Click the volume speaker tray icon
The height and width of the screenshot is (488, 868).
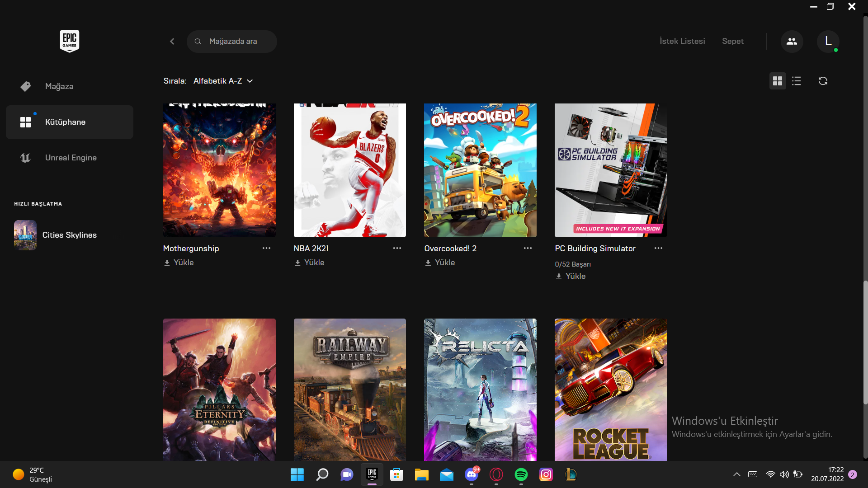[784, 474]
